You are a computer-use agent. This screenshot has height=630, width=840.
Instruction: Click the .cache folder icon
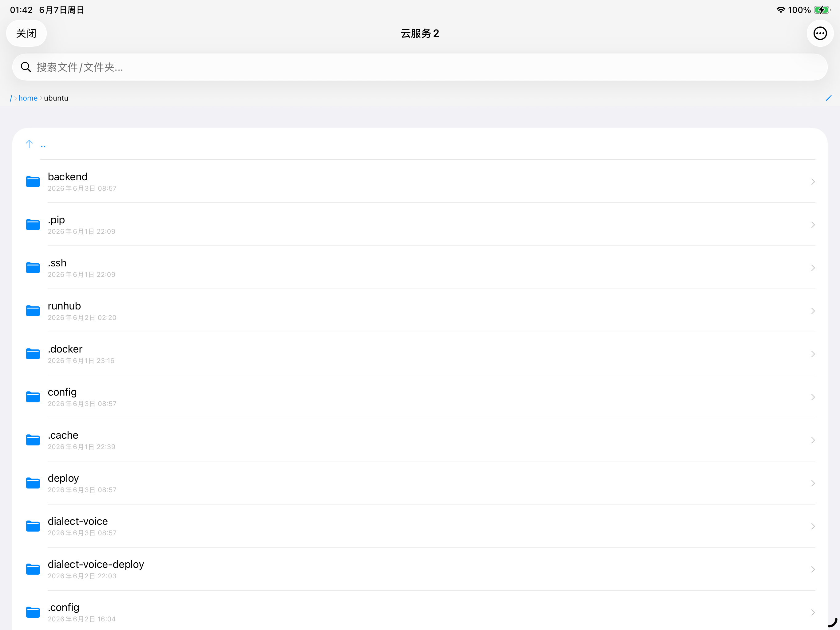(33, 440)
